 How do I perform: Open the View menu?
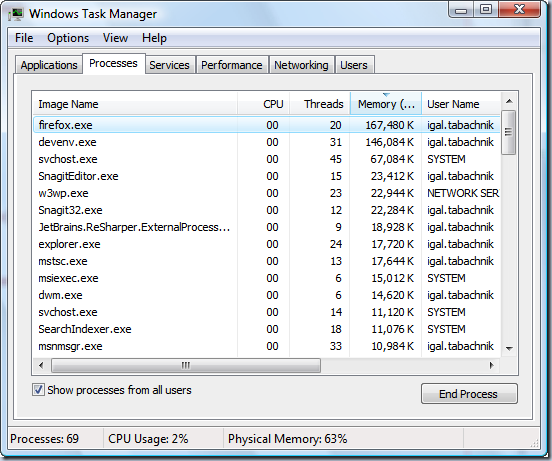point(115,38)
